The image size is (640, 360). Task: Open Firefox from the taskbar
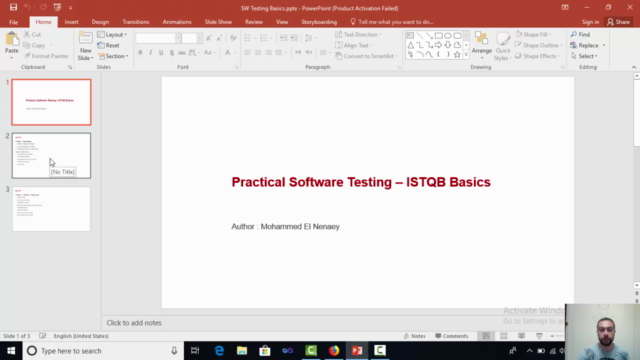point(334,351)
